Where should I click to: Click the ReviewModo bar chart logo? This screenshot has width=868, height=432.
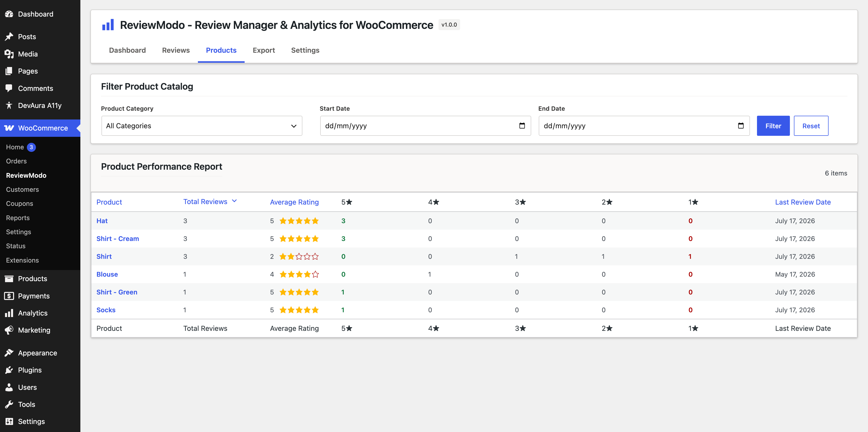tap(108, 25)
